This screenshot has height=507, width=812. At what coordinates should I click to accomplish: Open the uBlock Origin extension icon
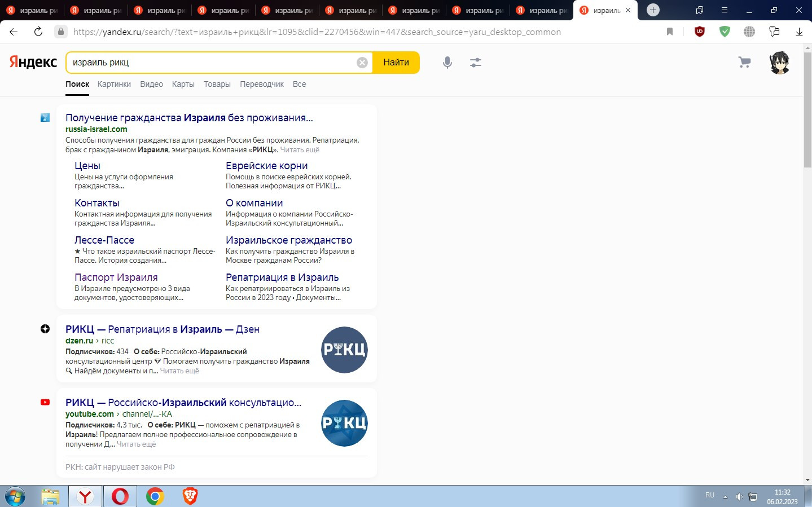click(700, 32)
